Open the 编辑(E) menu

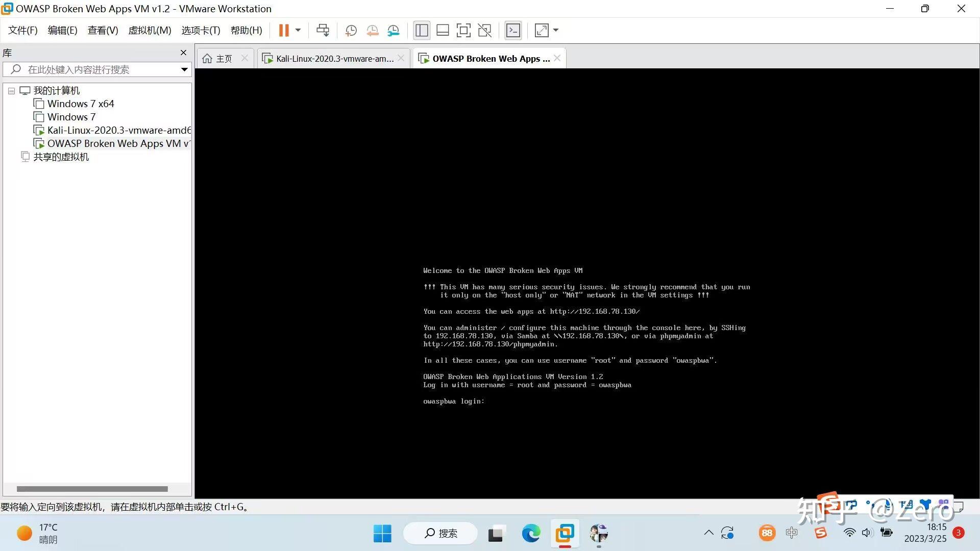tap(62, 31)
